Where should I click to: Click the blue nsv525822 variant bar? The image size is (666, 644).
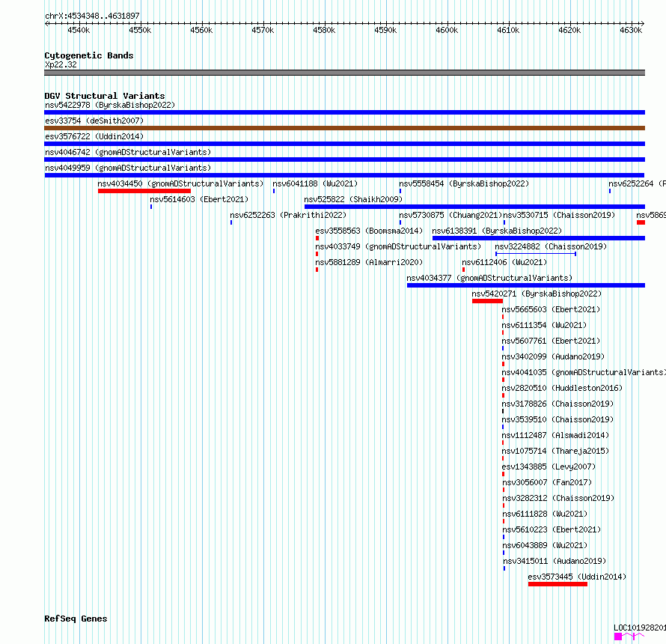475,207
